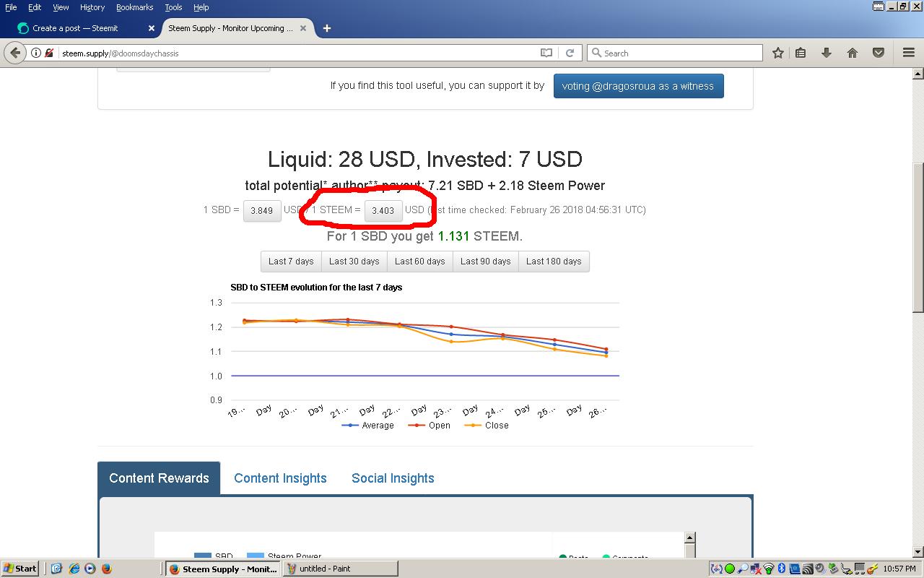Click the Liquid: 28 USD, Invested: 7 USD heading
Image resolution: width=924 pixels, height=578 pixels.
pyautogui.click(x=425, y=160)
